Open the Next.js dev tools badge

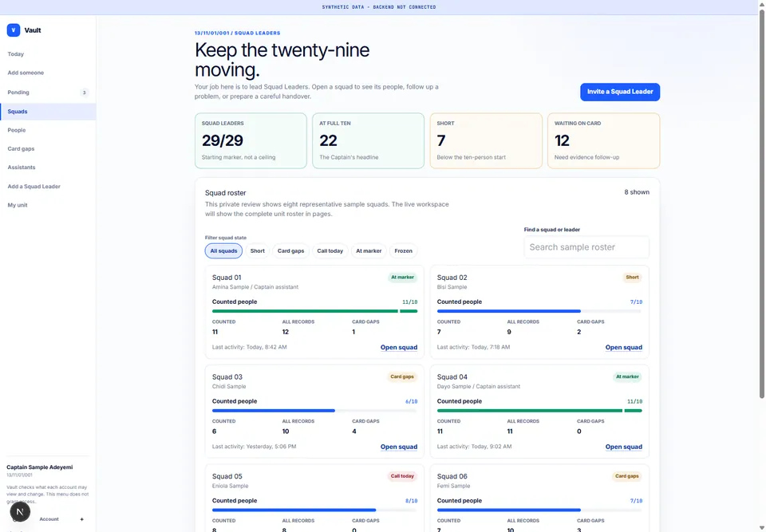click(20, 511)
